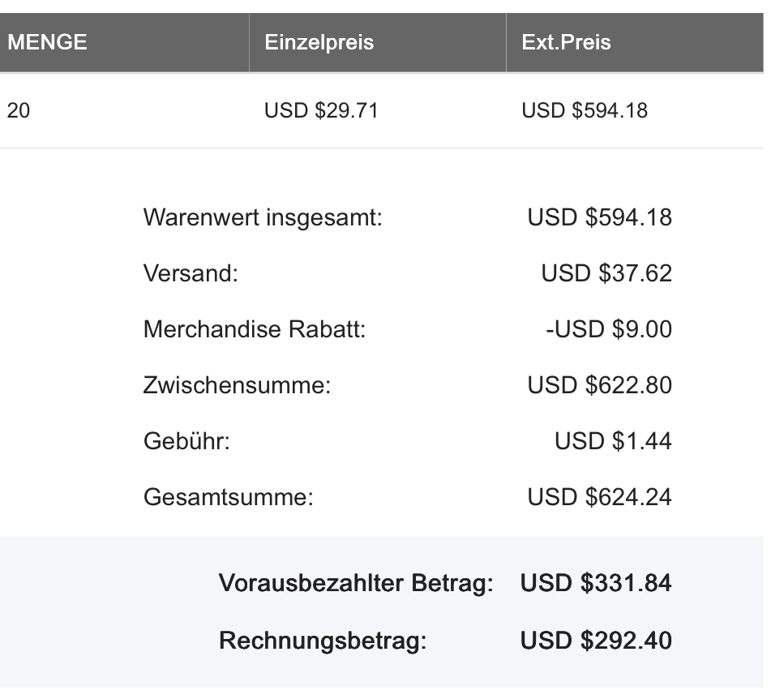Click shipping amount USD $37.62

tap(606, 273)
